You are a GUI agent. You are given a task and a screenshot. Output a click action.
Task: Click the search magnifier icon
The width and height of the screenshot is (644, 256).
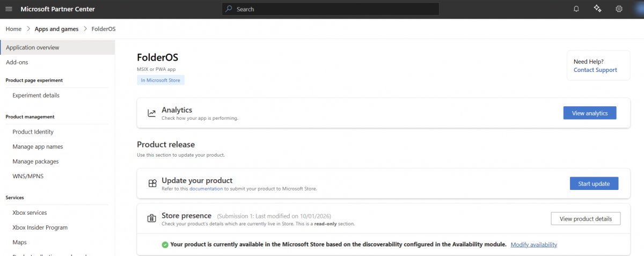pos(229,9)
